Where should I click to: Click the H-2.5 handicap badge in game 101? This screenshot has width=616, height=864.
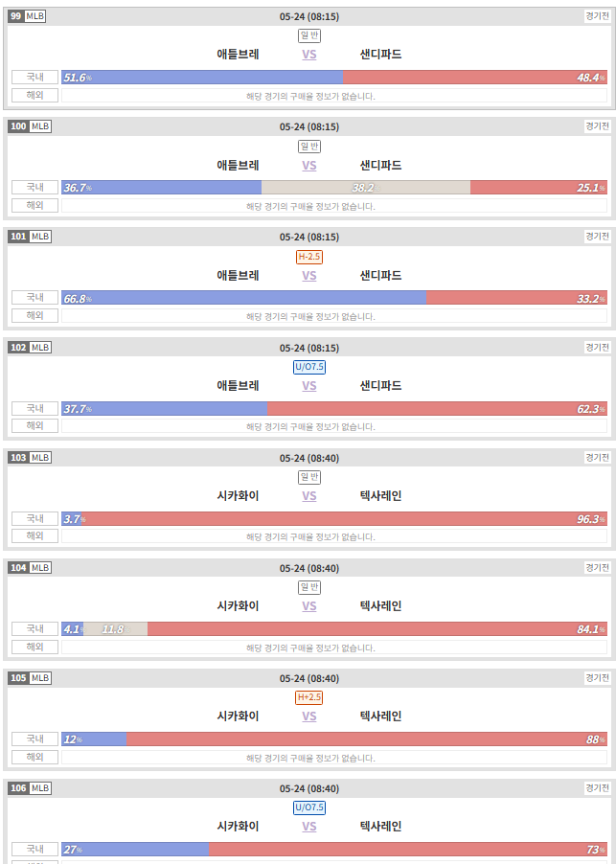309,257
